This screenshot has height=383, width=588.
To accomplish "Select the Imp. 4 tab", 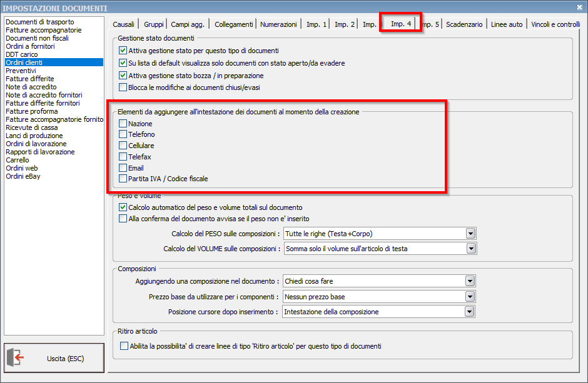I will tap(401, 24).
